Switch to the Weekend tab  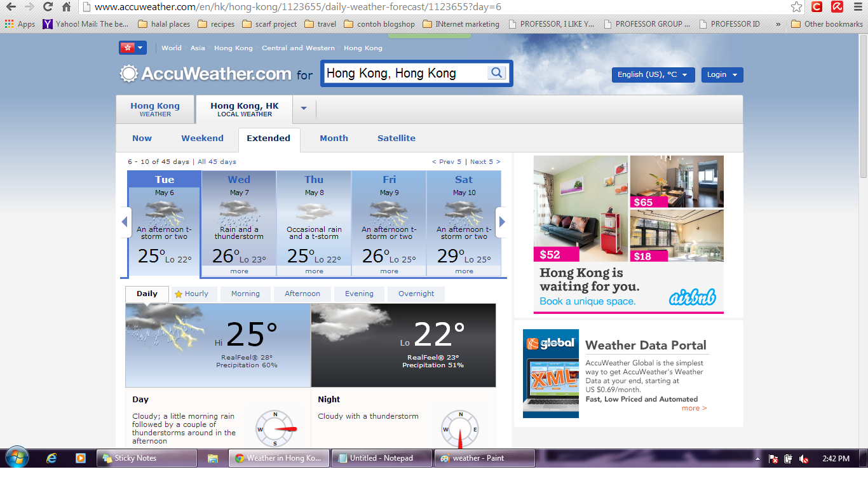[x=202, y=138]
